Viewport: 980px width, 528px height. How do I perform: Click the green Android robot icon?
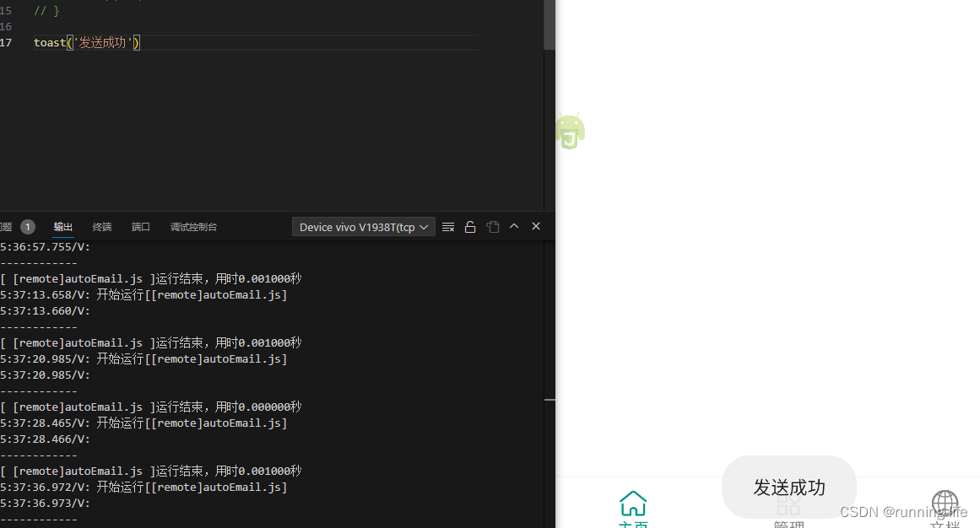click(570, 130)
